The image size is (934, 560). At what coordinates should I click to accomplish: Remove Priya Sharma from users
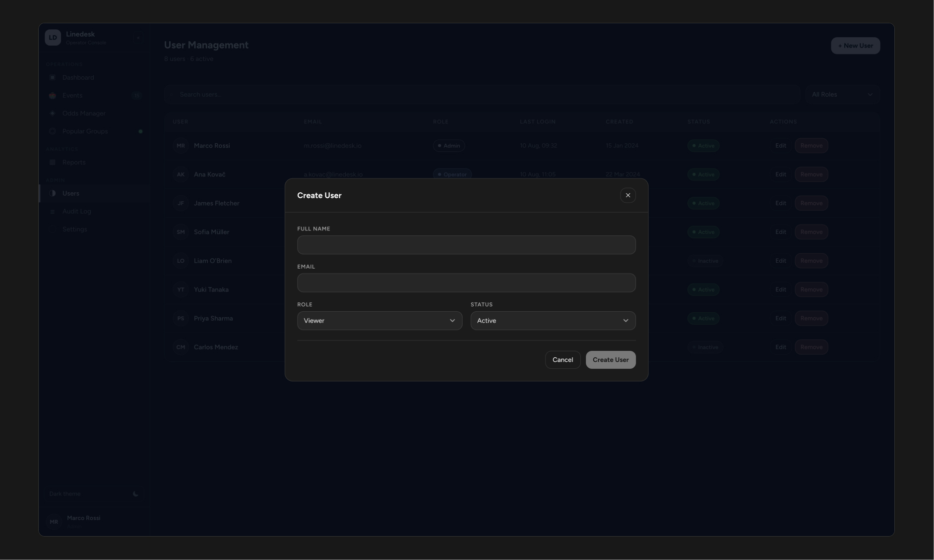(x=811, y=318)
